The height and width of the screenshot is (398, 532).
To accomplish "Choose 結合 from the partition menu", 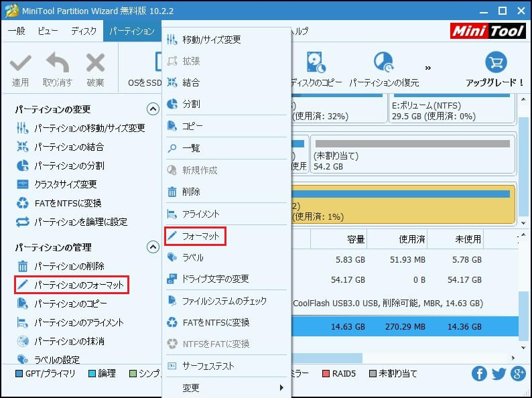I will (226, 82).
